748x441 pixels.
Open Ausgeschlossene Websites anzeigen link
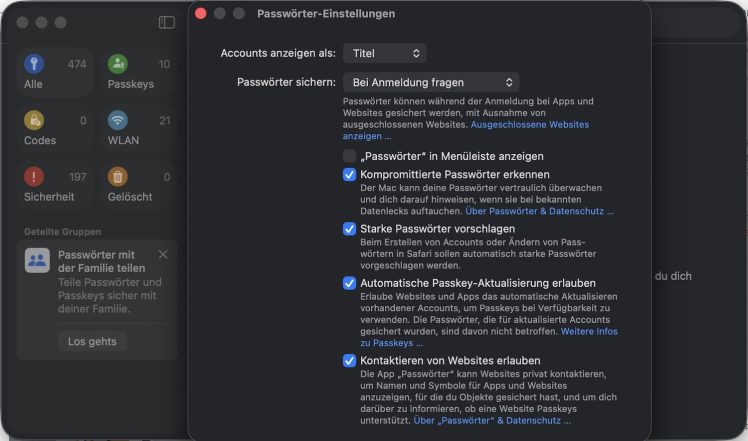pos(530,125)
